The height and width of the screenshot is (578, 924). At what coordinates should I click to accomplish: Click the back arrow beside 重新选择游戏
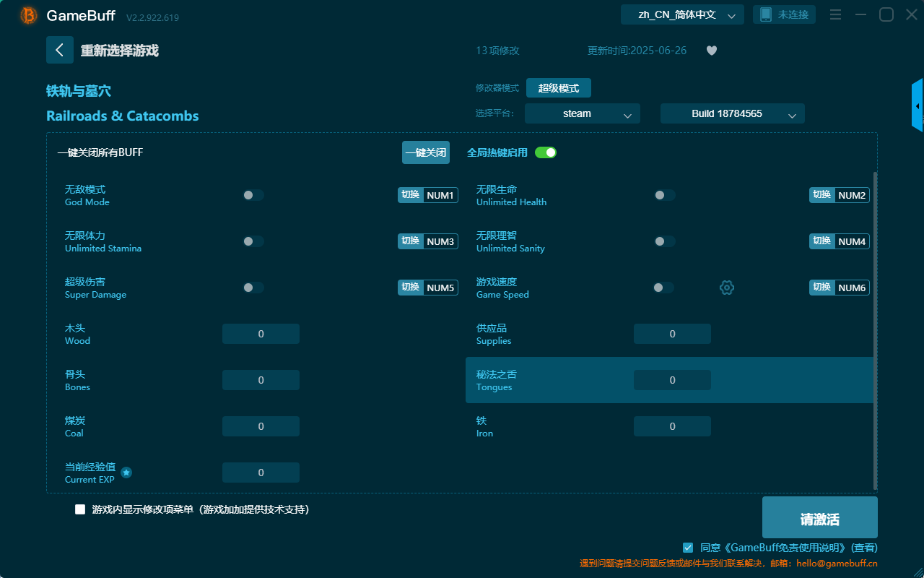(x=60, y=50)
